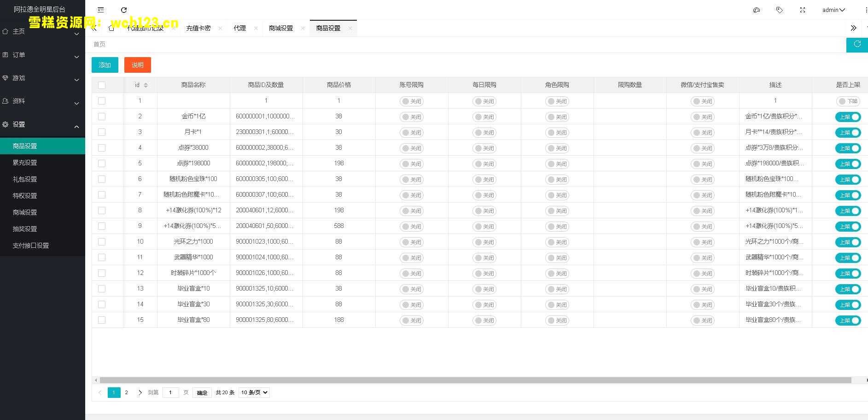Toggle 账号限购 switch for 月卡*1 row

411,133
